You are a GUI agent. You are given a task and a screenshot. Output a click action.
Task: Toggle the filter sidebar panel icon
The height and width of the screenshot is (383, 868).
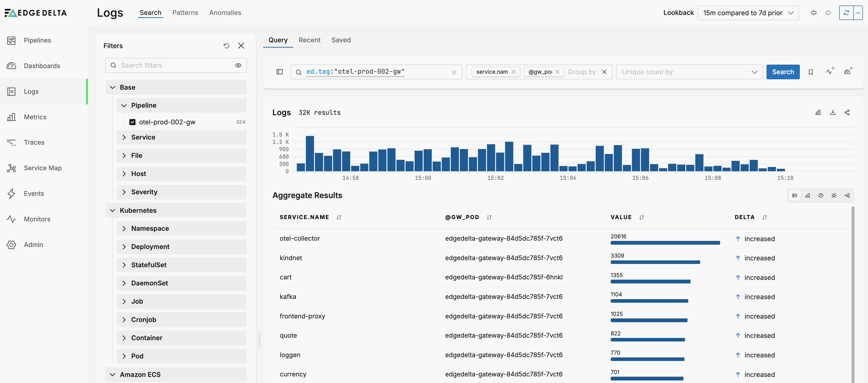click(280, 72)
